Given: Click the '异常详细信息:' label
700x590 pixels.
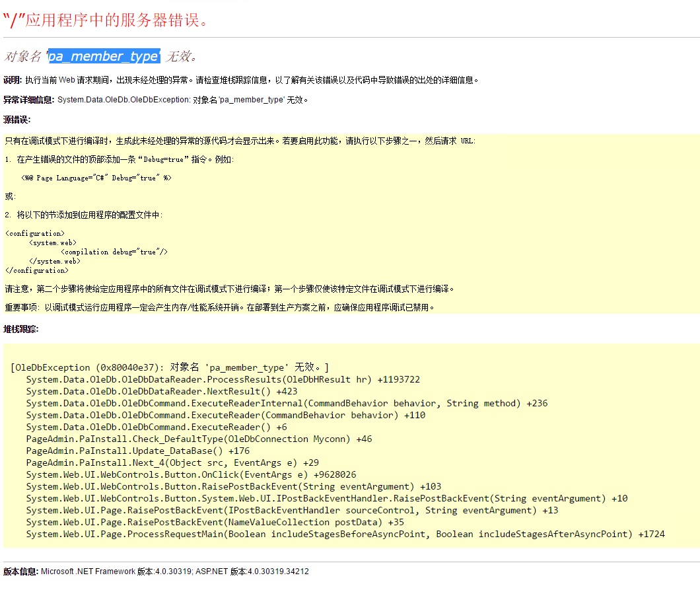Looking at the screenshot, I should (28, 100).
